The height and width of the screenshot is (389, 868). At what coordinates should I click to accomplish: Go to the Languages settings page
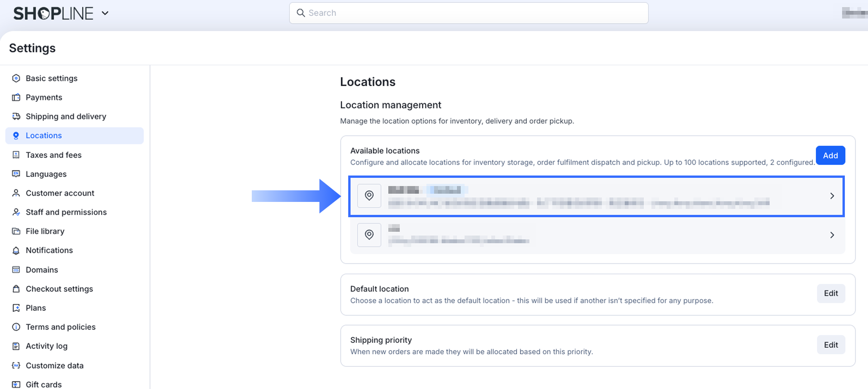pos(46,174)
